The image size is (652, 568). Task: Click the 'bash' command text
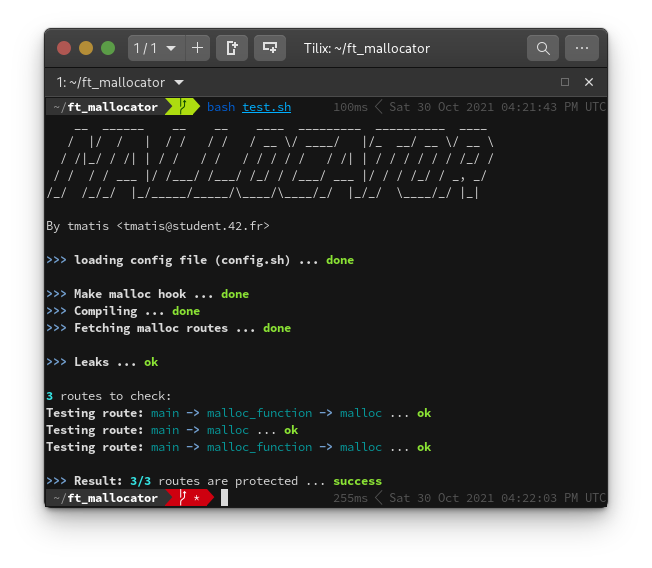(221, 107)
